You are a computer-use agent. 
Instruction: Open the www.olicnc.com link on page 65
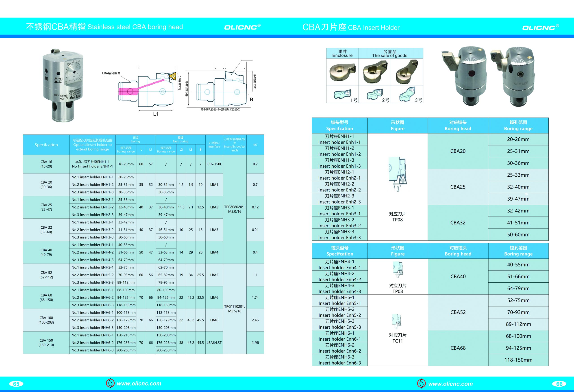click(139, 383)
